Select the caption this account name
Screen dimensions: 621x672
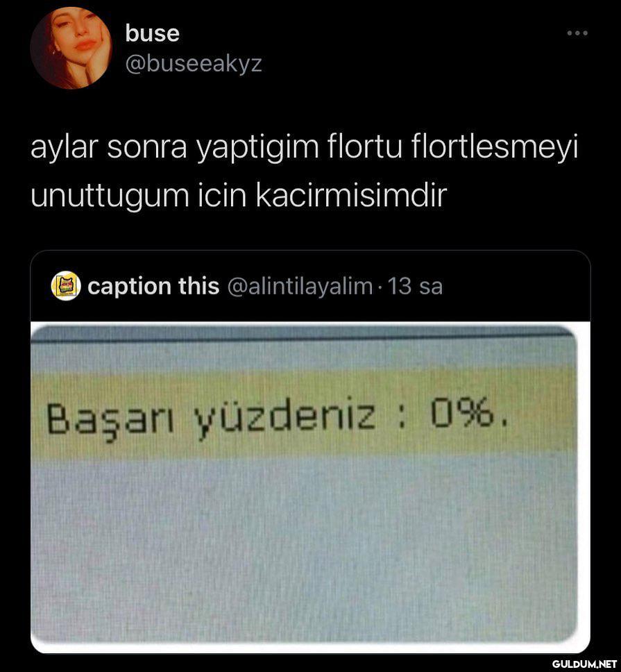pos(153,286)
